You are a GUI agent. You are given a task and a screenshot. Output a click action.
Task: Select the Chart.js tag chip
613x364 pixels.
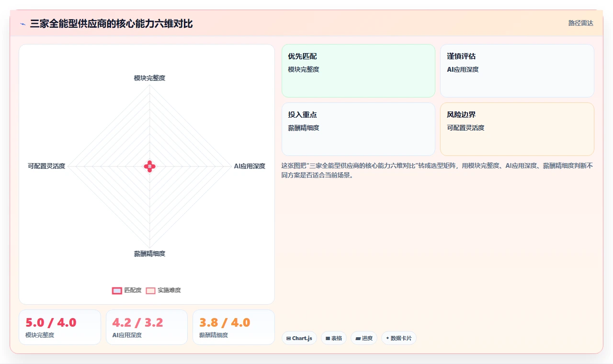coord(299,338)
